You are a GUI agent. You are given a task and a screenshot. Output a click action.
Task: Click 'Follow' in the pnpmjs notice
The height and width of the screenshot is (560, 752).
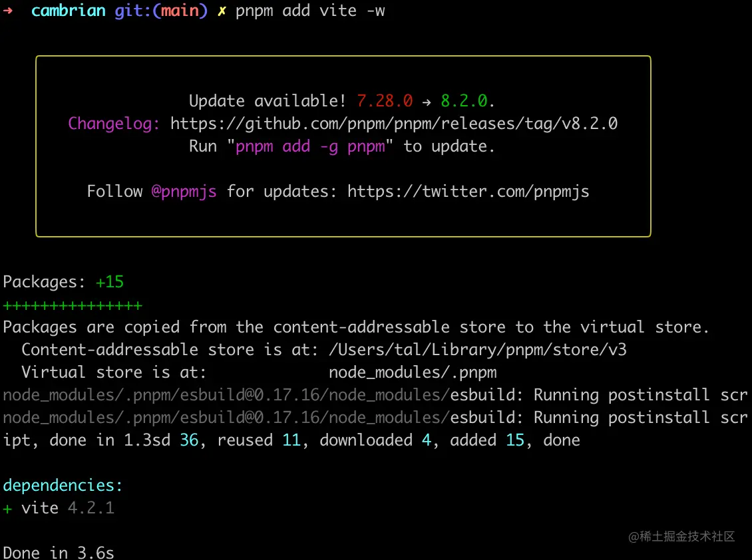(x=114, y=192)
